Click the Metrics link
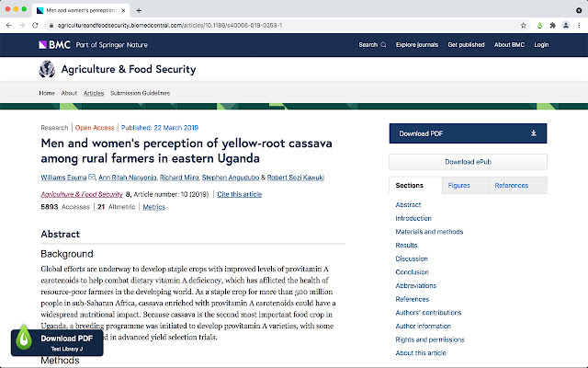This screenshot has height=368, width=588. (153, 207)
